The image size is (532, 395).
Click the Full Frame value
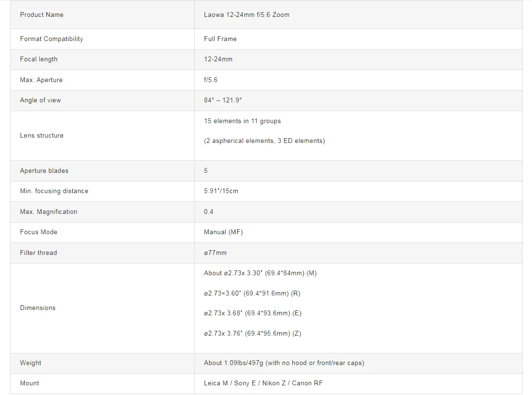(x=220, y=39)
